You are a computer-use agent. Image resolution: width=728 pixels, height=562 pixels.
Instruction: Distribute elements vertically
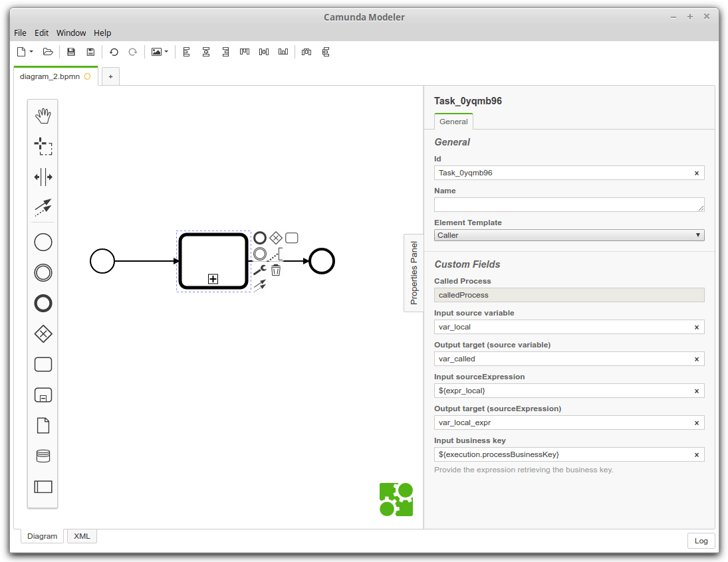(x=326, y=52)
